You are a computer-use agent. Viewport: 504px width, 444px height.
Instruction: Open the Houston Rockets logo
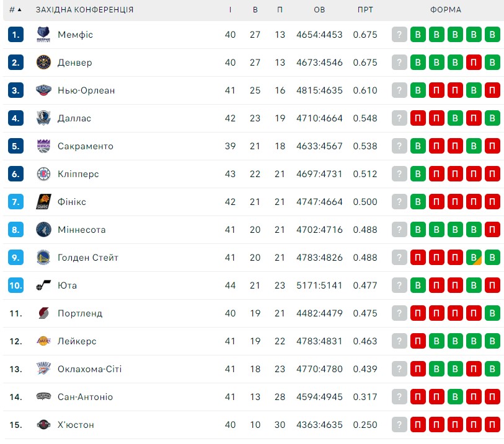click(43, 425)
